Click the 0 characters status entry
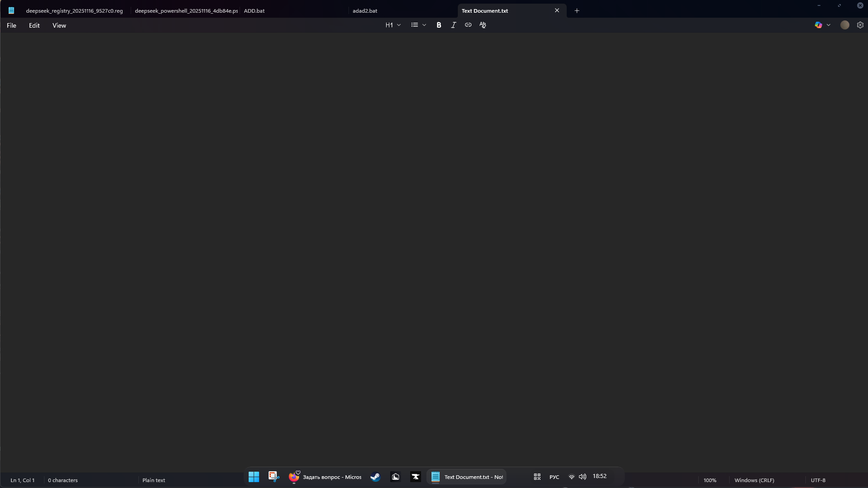This screenshot has height=488, width=868. (x=63, y=480)
